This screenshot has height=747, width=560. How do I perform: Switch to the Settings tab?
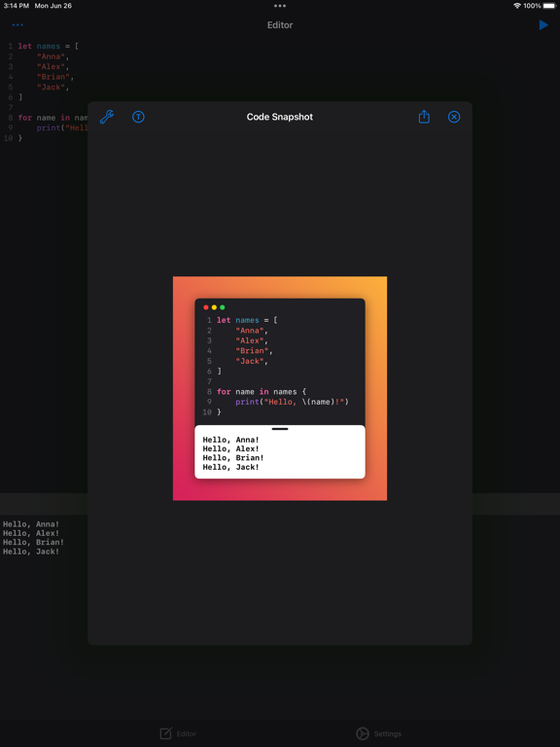[x=378, y=733]
